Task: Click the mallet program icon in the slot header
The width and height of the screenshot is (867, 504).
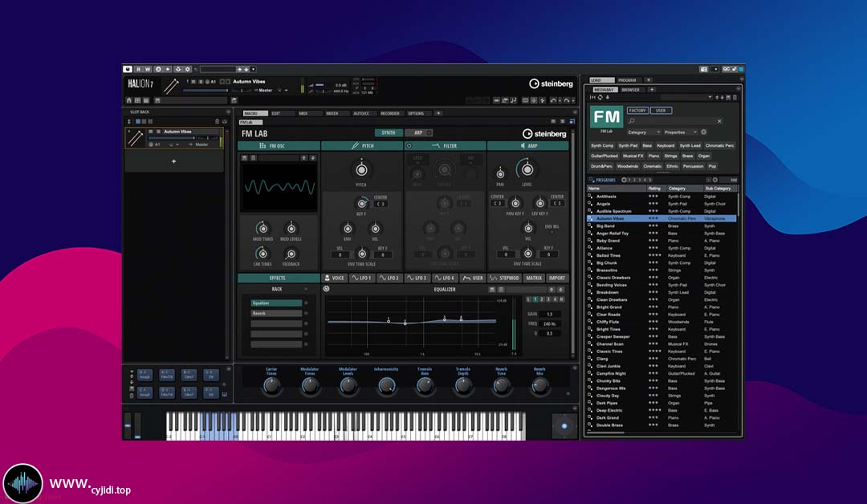Action: [x=171, y=86]
